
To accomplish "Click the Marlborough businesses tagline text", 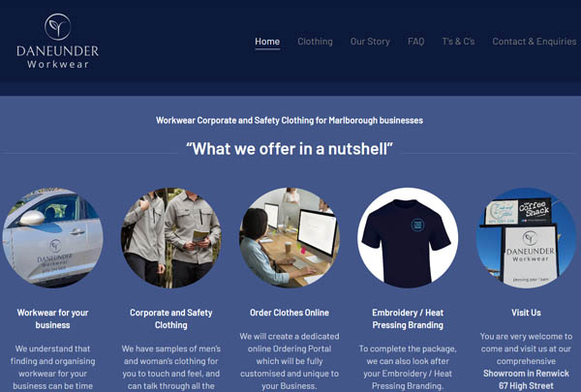I will 290,120.
